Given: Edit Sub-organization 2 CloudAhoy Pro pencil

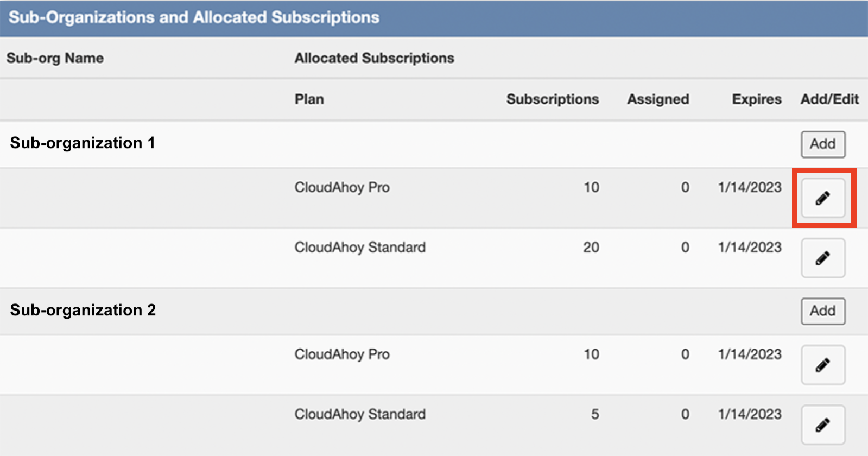Looking at the screenshot, I should [823, 365].
